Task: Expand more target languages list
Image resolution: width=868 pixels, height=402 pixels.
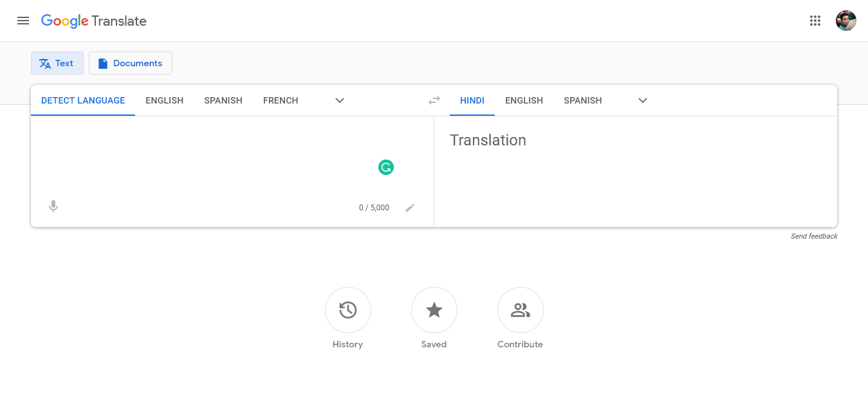Action: point(642,100)
